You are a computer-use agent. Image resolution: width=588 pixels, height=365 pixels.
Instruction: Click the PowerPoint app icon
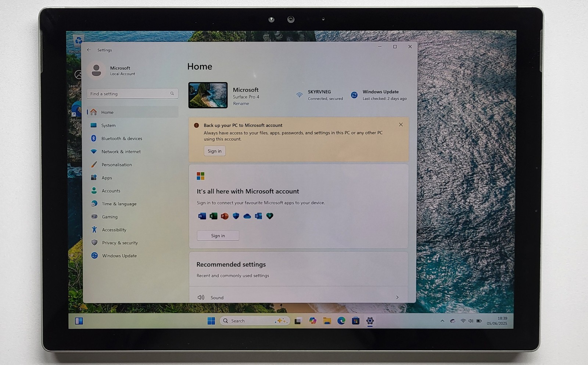pyautogui.click(x=225, y=216)
